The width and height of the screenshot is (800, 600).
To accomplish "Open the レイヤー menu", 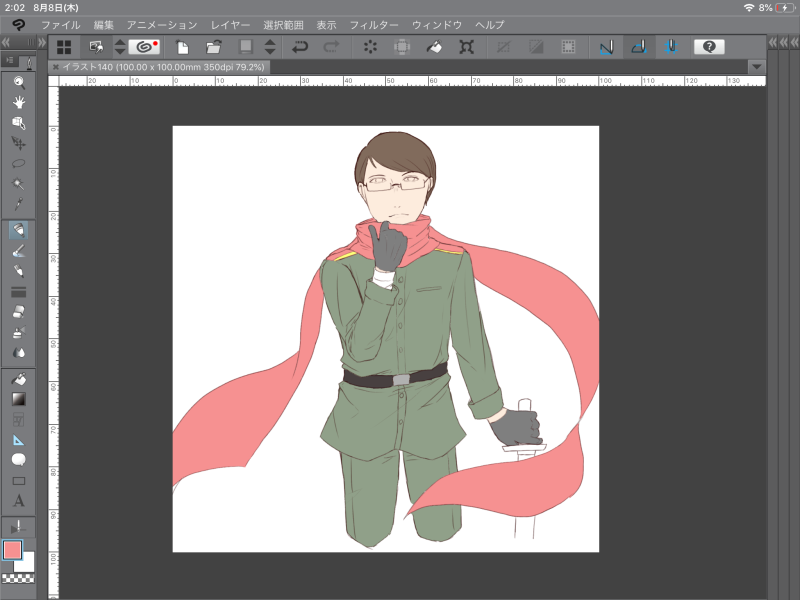I will coord(230,24).
